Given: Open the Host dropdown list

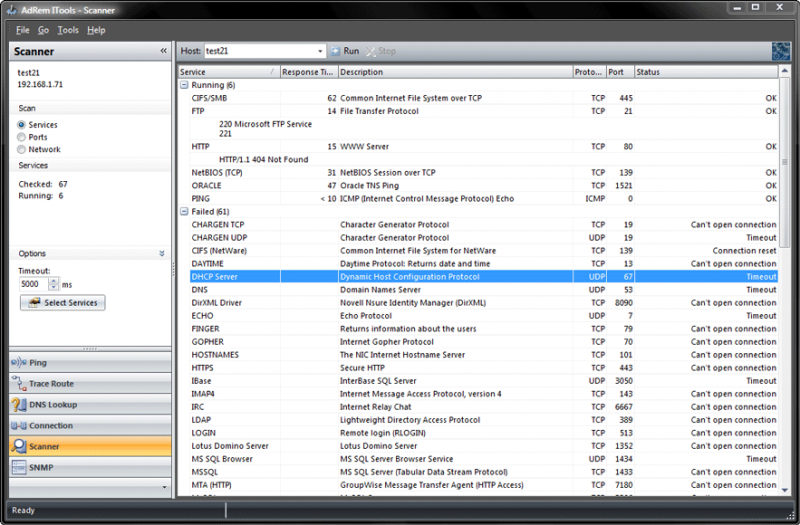Looking at the screenshot, I should click(320, 51).
